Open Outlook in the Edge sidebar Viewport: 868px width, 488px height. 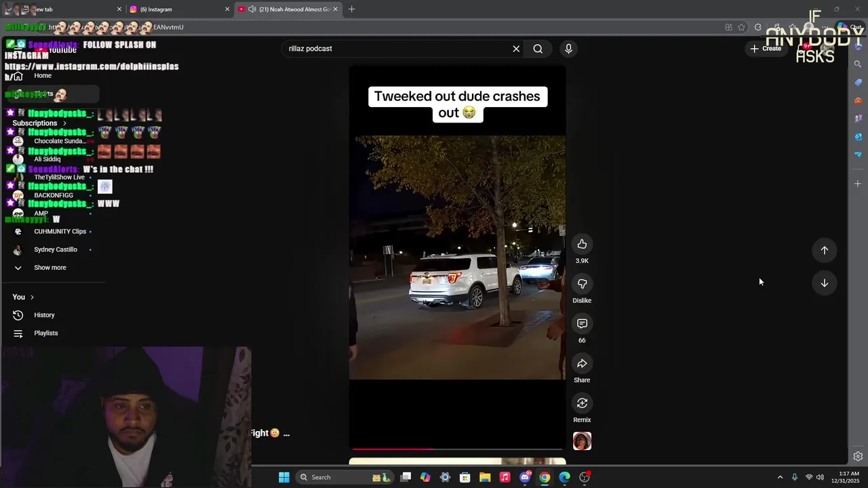pyautogui.click(x=858, y=136)
